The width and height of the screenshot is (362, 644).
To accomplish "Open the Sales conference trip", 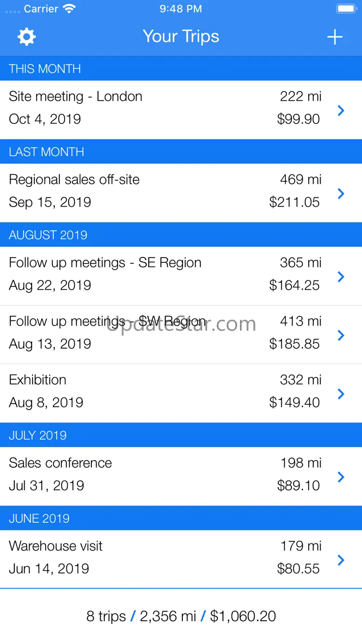I will click(60, 463).
